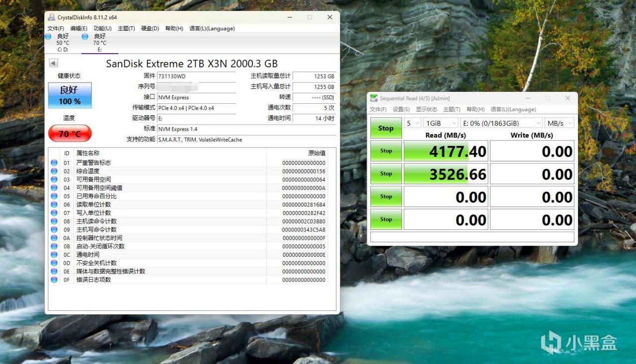Click the 4177.40 read result cell

pyautogui.click(x=446, y=151)
